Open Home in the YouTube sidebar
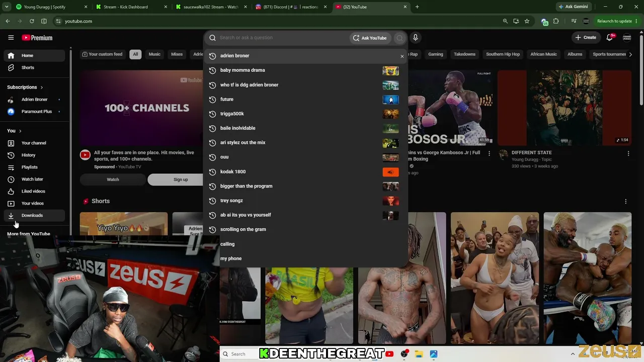 click(34, 55)
